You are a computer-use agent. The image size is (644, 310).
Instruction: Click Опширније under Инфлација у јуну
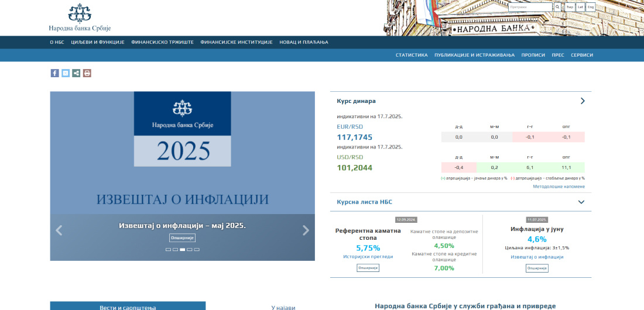[537, 268]
